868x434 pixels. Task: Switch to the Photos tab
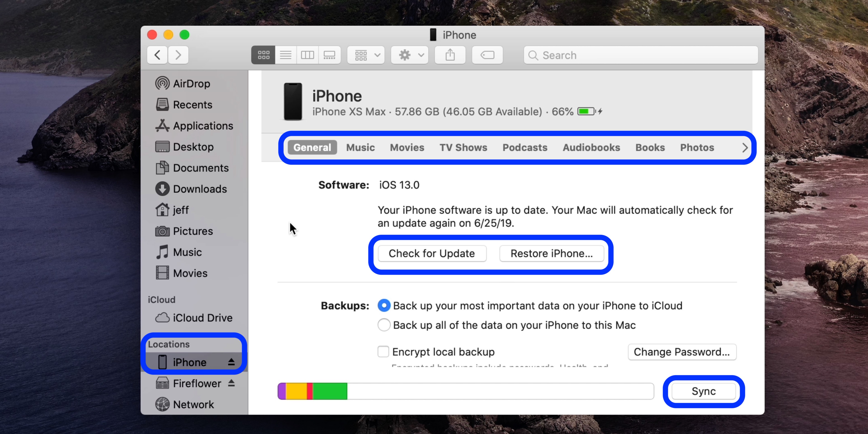pos(697,147)
